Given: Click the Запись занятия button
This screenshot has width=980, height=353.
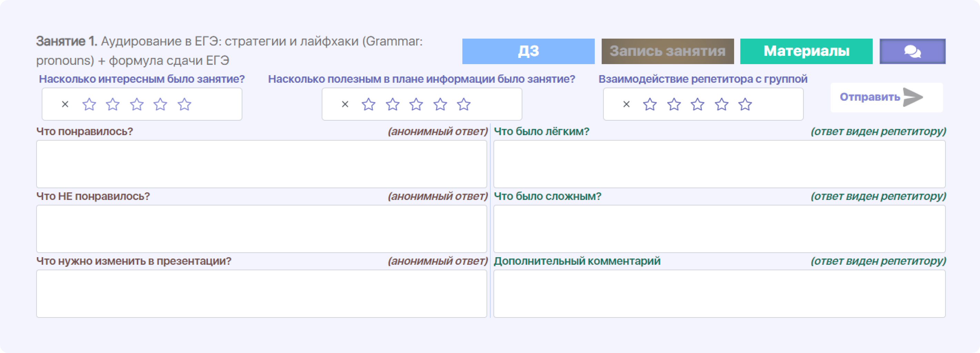Looking at the screenshot, I should 667,51.
